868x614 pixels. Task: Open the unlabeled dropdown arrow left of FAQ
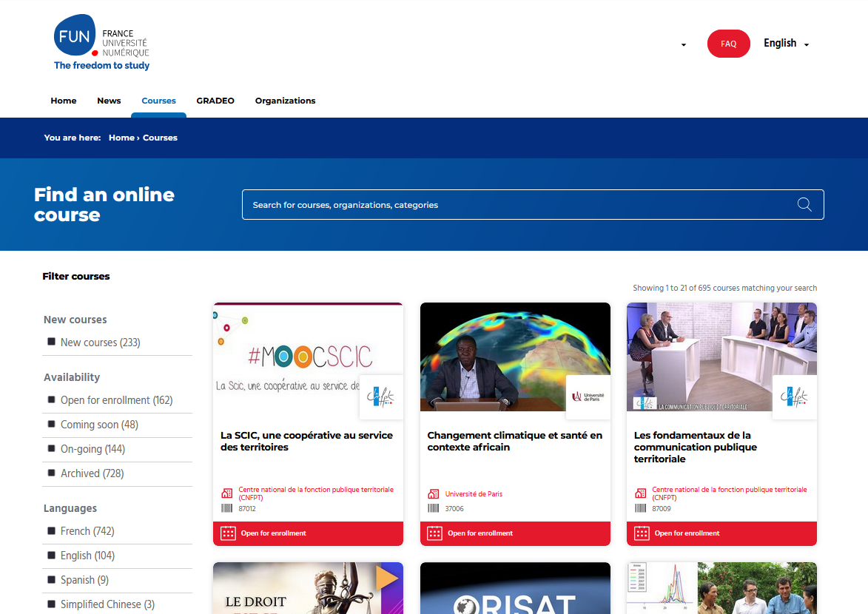pos(684,45)
